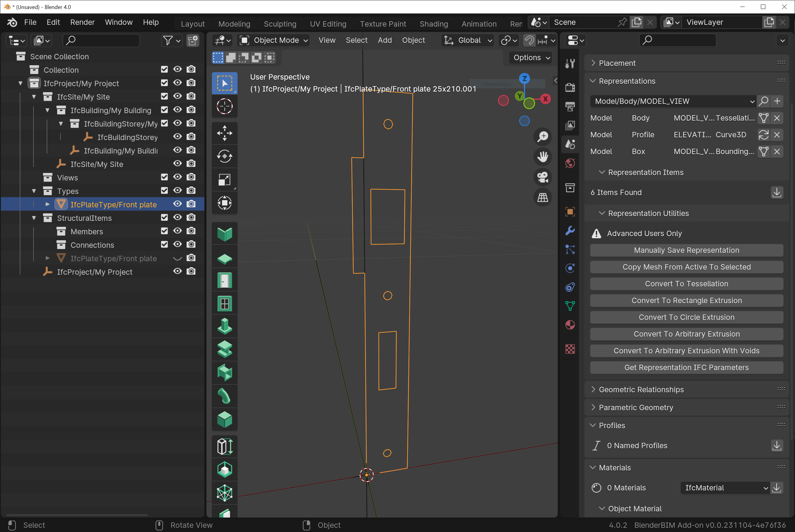
Task: Select the Rotate tool
Action: pos(224,156)
